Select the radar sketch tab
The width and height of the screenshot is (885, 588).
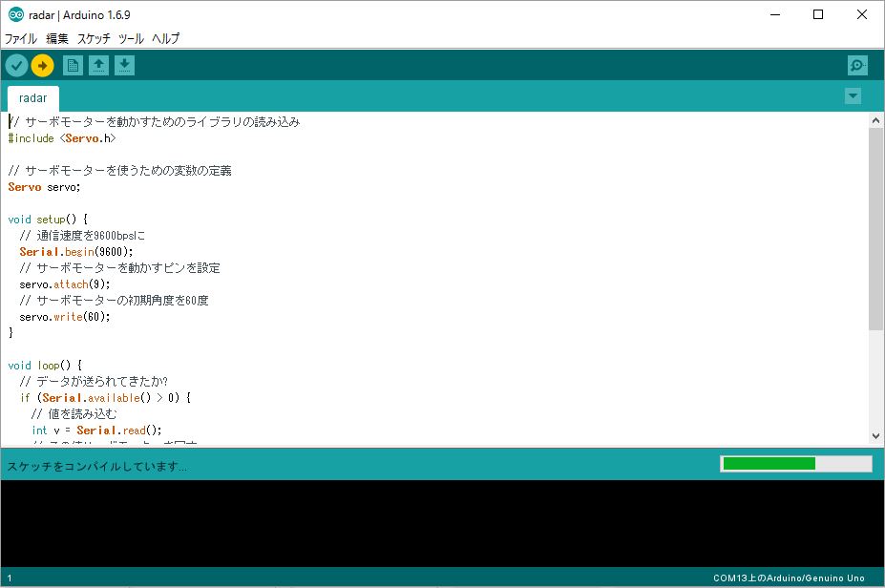pos(32,98)
